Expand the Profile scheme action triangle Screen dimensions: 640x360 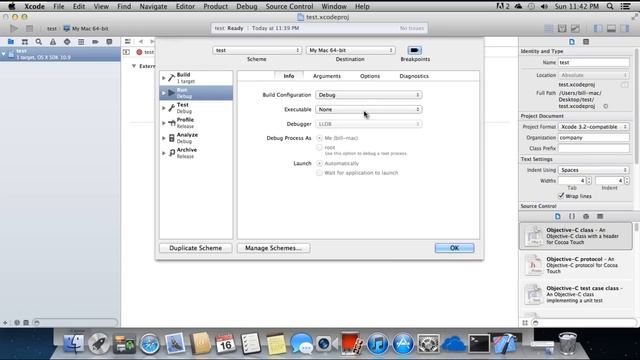pyautogui.click(x=164, y=123)
